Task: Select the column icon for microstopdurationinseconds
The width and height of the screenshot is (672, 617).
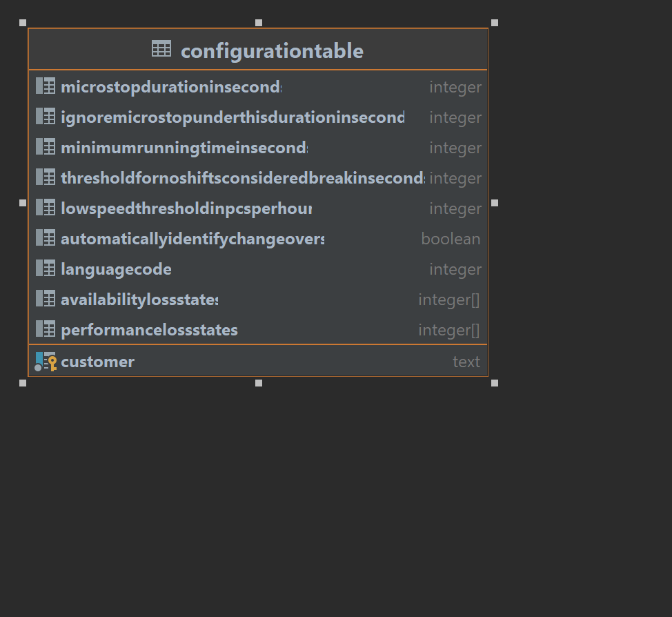Action: (x=45, y=86)
